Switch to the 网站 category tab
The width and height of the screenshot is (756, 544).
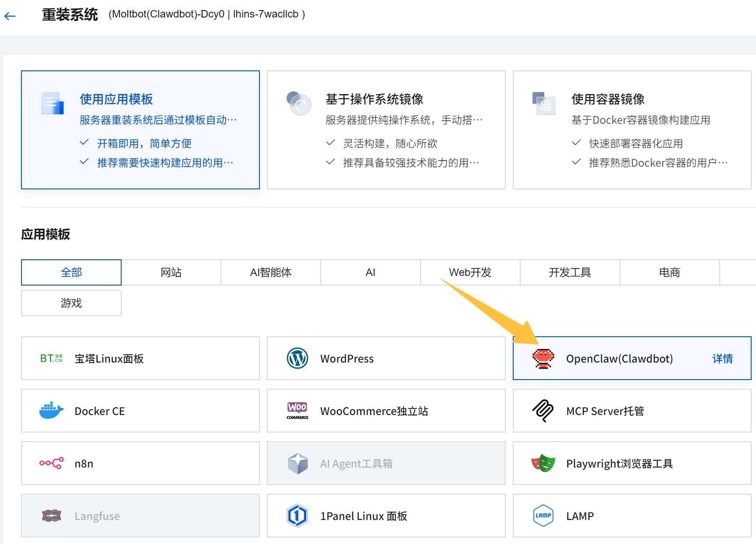171,272
